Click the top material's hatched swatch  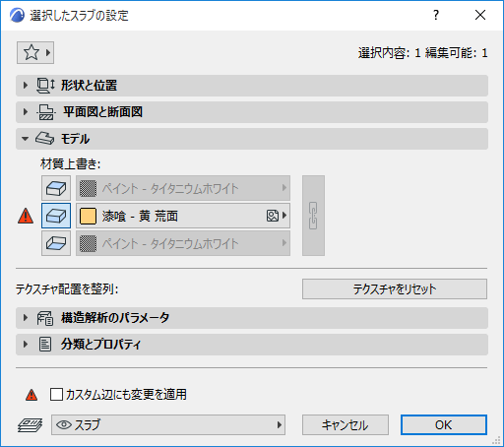(88, 188)
